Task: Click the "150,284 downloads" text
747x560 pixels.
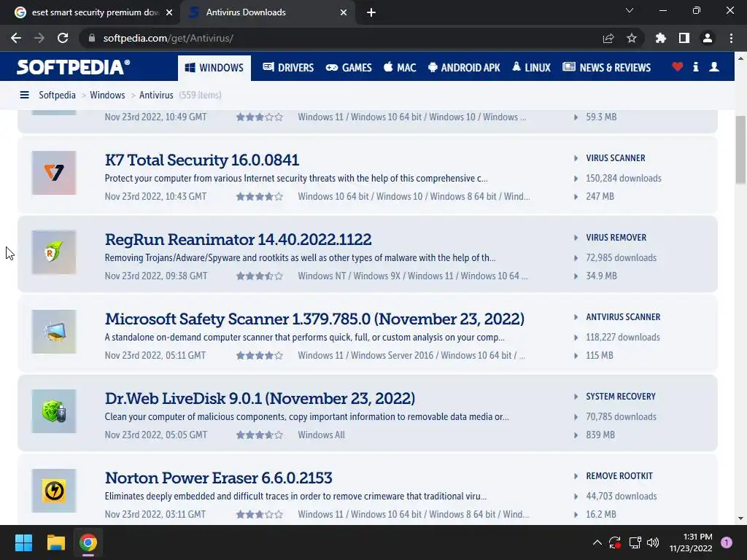Action: pos(624,179)
